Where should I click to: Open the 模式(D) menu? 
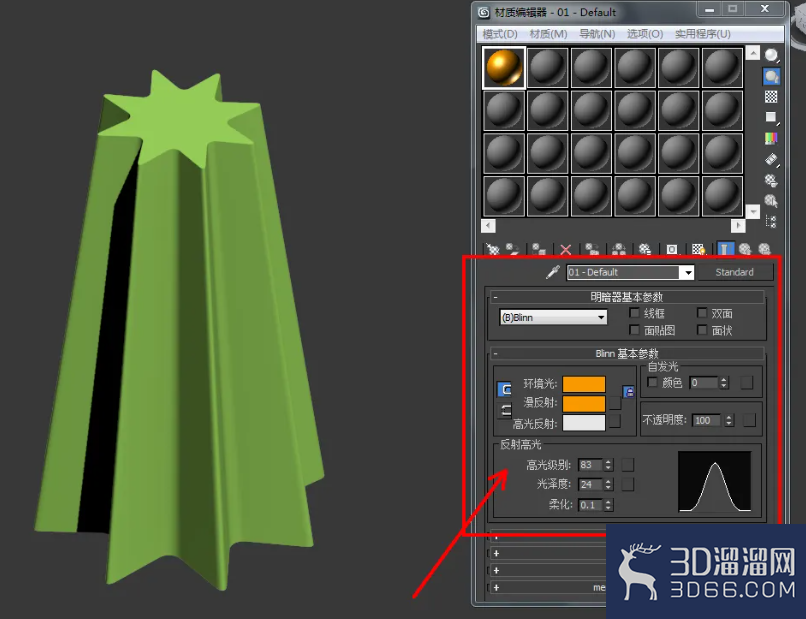(500, 34)
